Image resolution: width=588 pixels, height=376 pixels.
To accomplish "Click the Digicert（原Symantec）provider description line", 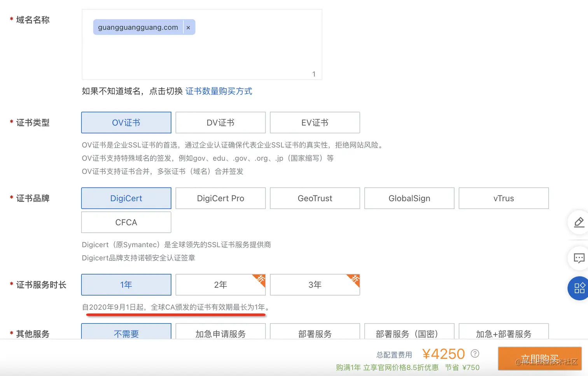I will [177, 245].
